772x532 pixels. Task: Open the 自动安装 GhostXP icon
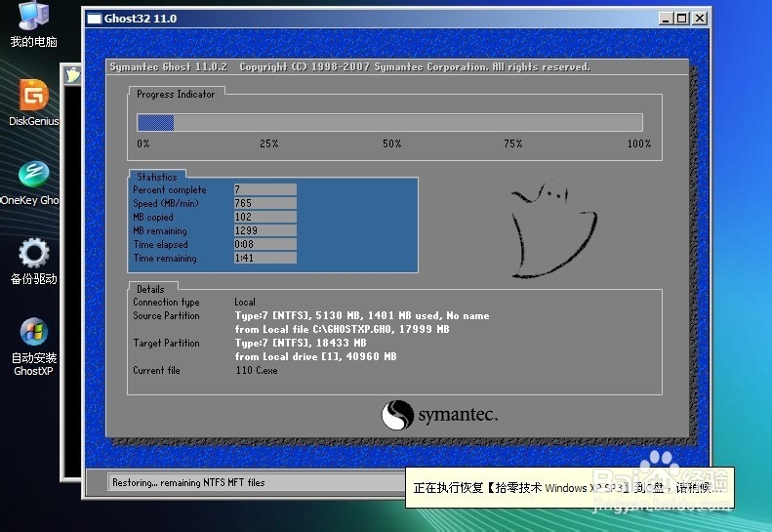[x=33, y=348]
